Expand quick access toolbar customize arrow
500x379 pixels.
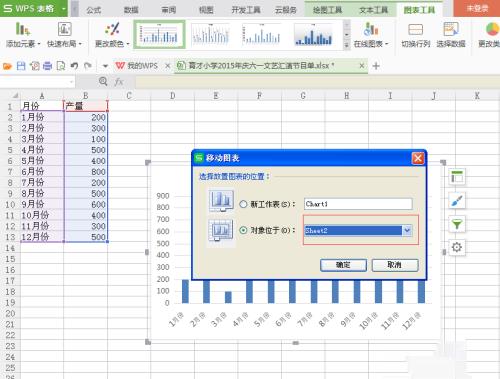click(105, 66)
